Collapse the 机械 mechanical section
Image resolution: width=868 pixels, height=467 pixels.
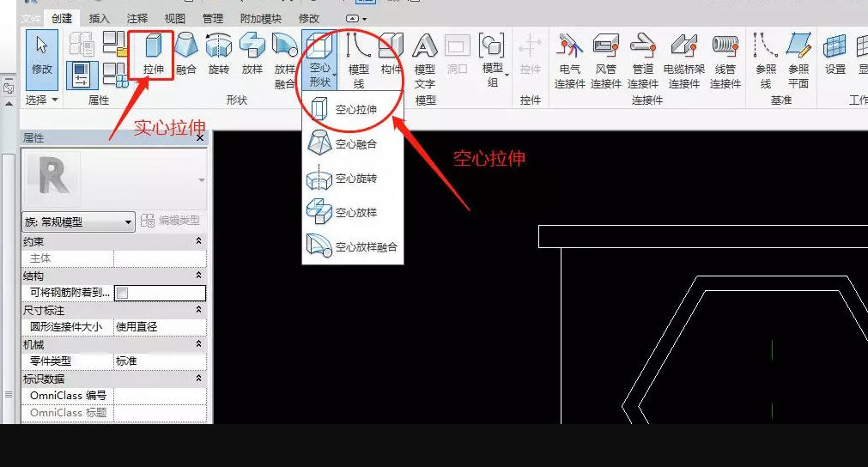(198, 344)
